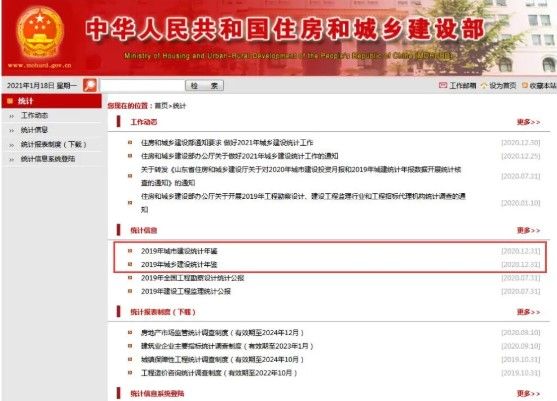This screenshot has width=557, height=401.
Task: Click the orange magnifier search icon
Action: (90, 85)
